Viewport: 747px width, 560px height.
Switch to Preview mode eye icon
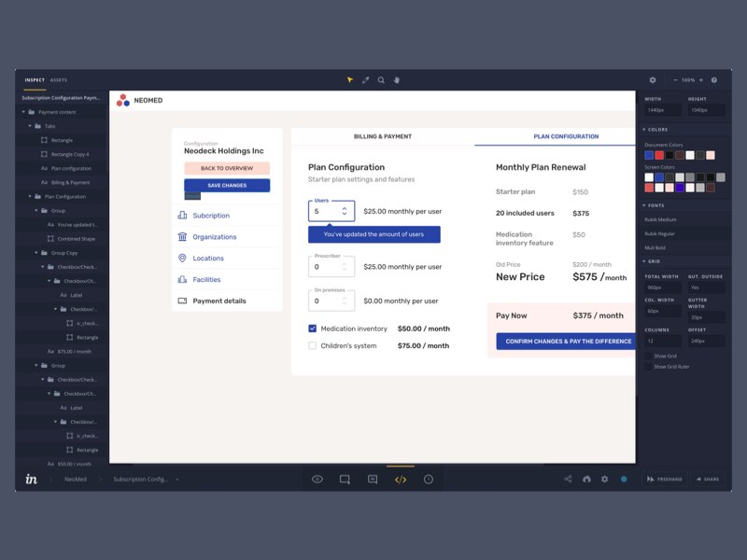[317, 479]
